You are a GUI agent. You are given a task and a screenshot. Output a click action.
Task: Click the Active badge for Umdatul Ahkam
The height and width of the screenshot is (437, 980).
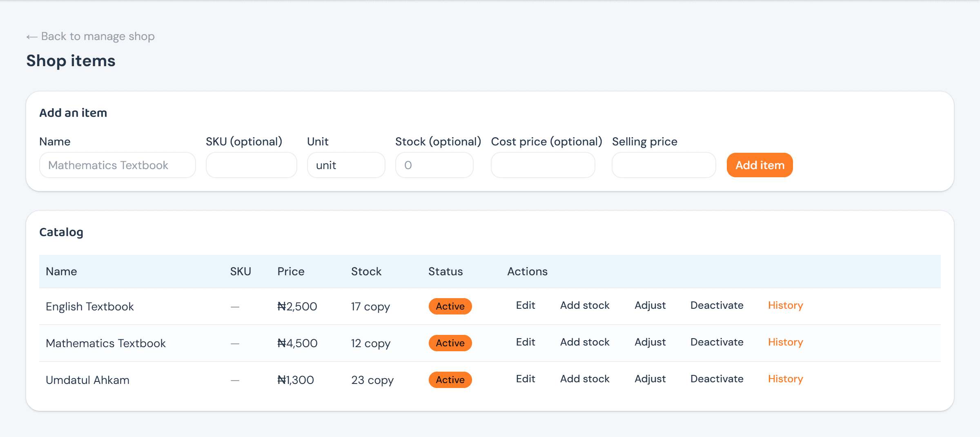[450, 380]
